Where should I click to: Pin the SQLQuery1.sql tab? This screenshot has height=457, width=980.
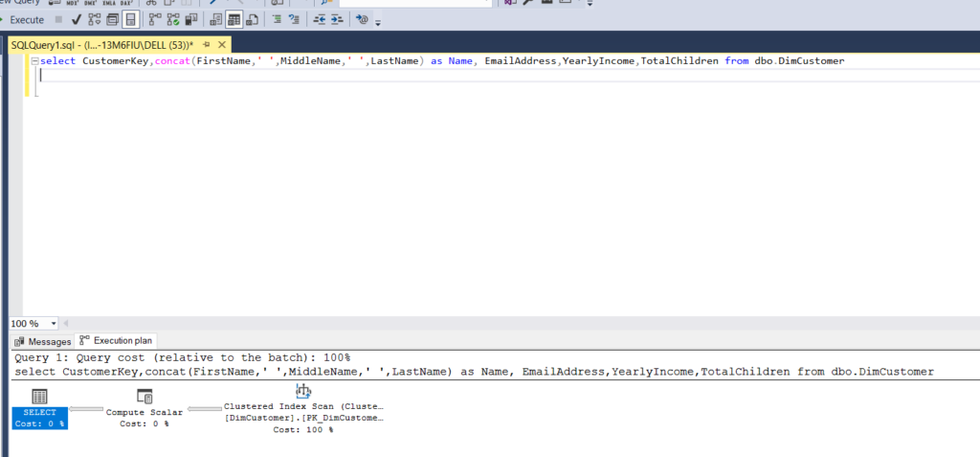coord(206,44)
